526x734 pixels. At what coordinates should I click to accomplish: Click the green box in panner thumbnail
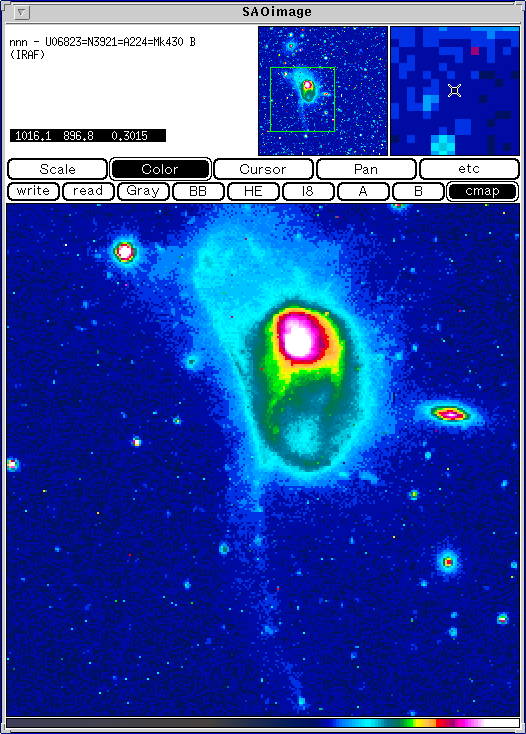302,99
